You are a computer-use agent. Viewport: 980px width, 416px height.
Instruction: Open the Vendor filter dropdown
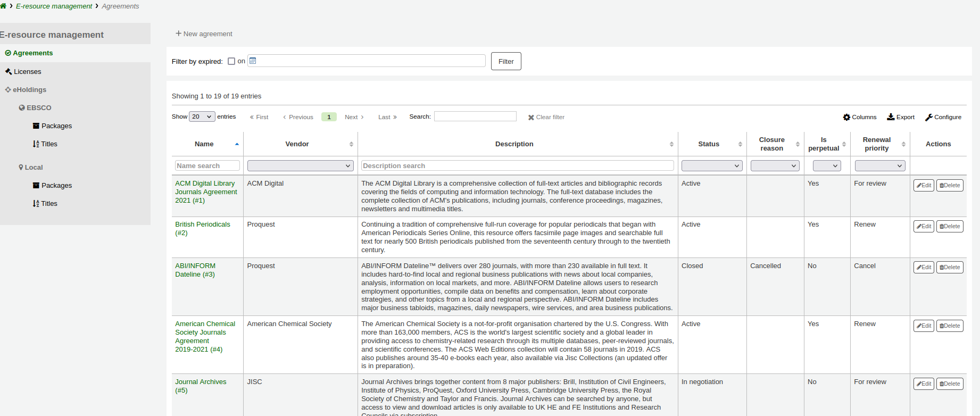pyautogui.click(x=301, y=166)
